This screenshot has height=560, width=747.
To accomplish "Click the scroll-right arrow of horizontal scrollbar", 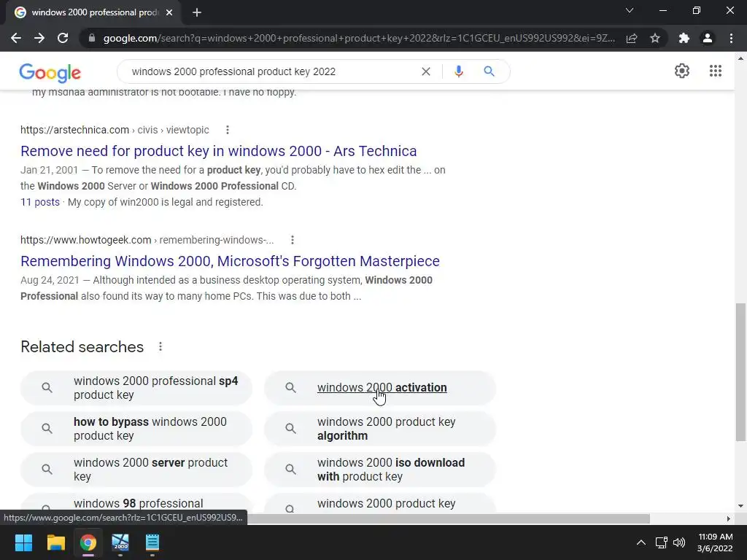I will point(729,518).
